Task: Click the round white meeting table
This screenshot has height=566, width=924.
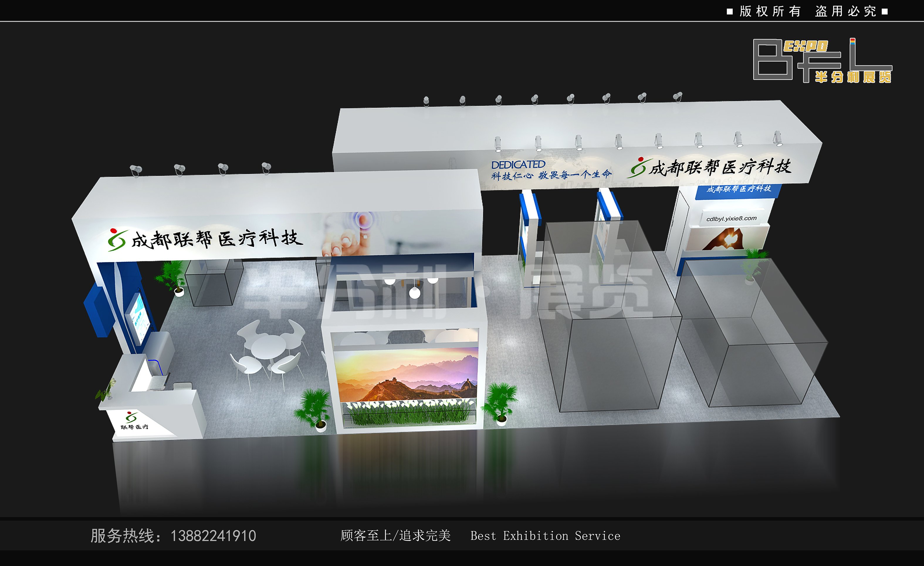Action: tap(268, 347)
